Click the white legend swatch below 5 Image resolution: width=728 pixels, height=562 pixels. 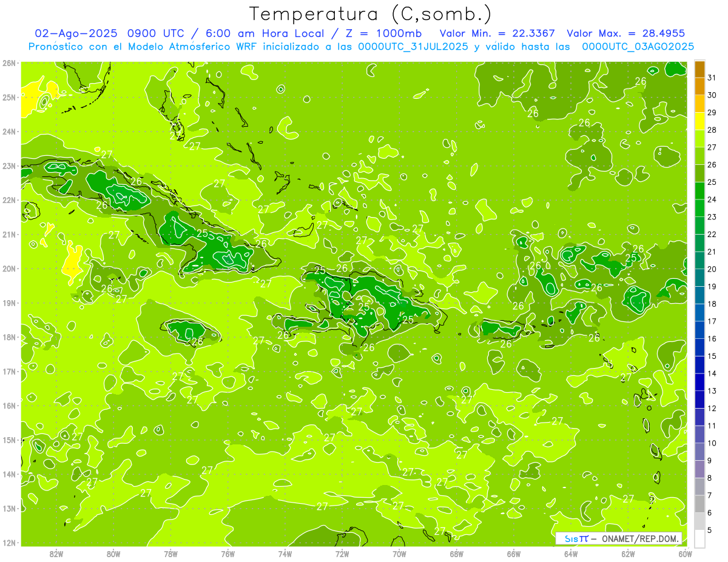(699, 538)
